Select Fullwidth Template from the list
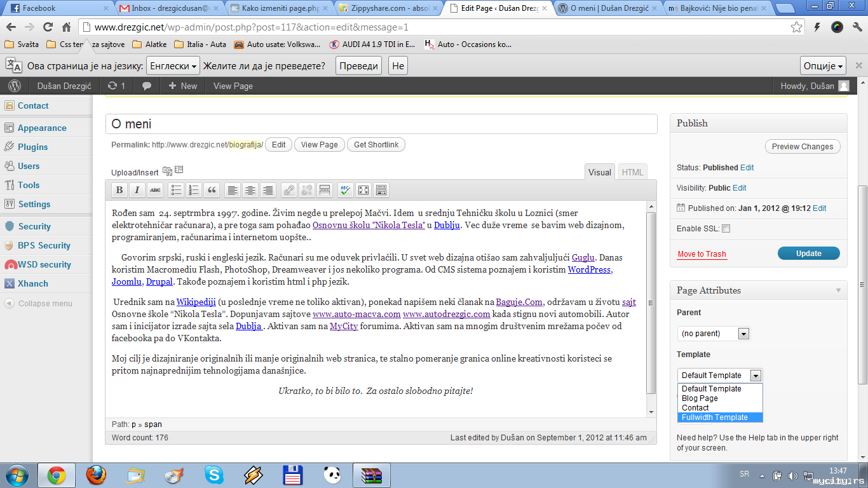 pos(721,417)
